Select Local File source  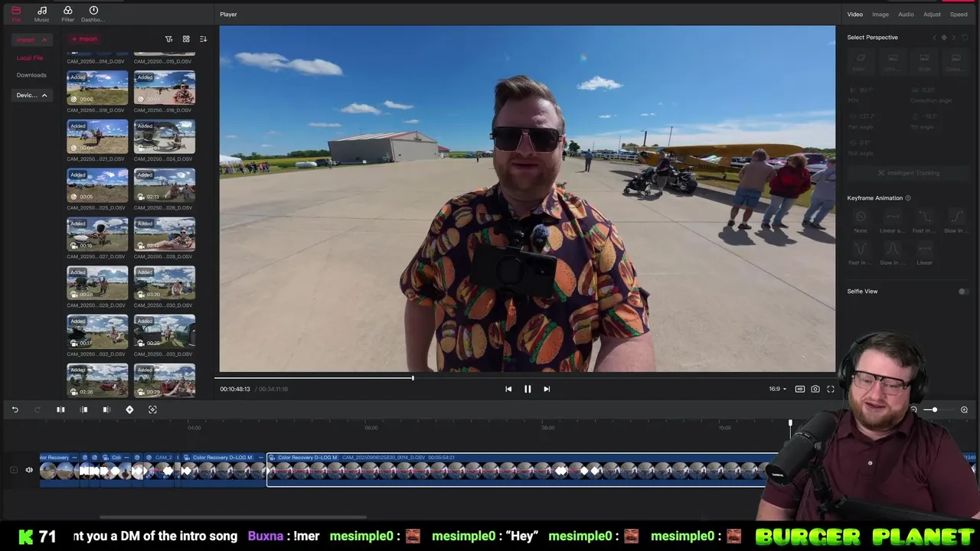pos(30,58)
